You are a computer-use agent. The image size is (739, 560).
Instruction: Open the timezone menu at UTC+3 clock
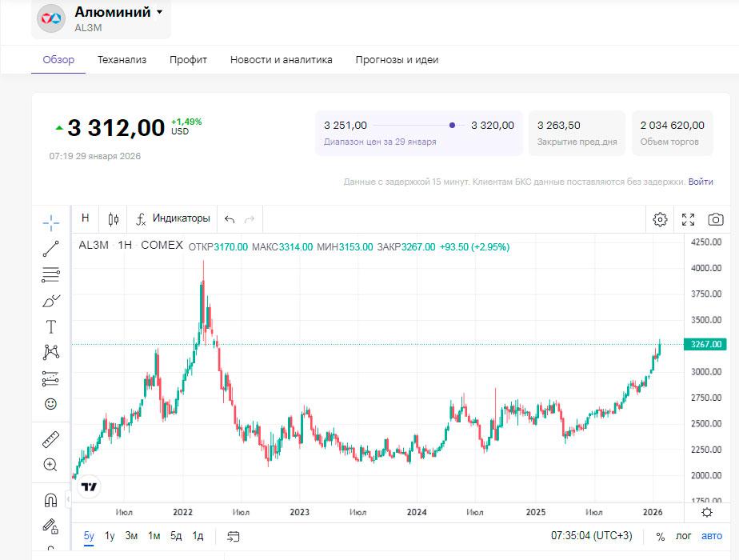tap(592, 536)
